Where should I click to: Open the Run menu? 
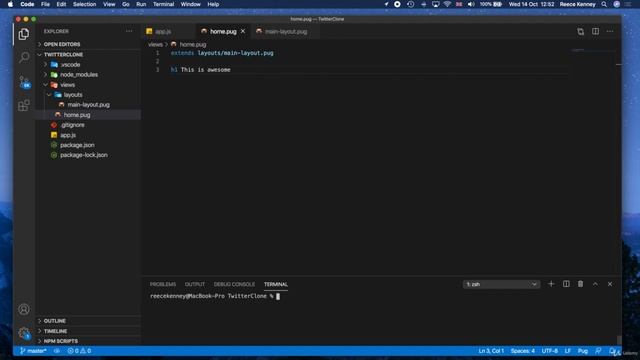(x=141, y=4)
